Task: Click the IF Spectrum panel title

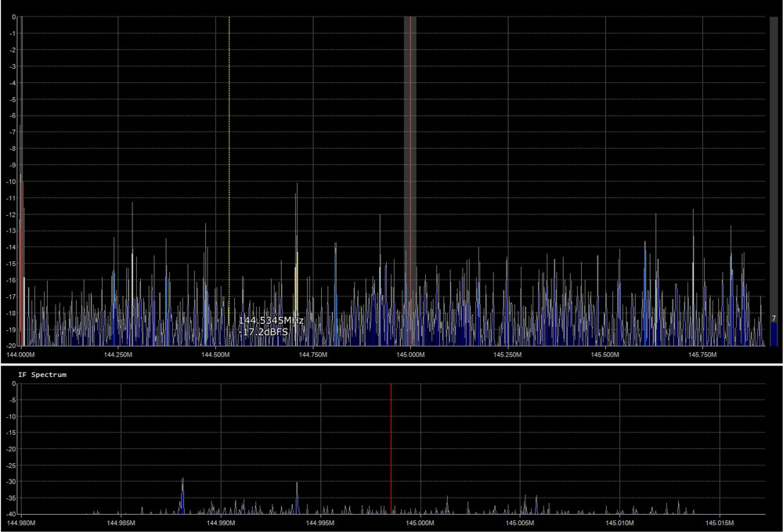Action: [42, 375]
